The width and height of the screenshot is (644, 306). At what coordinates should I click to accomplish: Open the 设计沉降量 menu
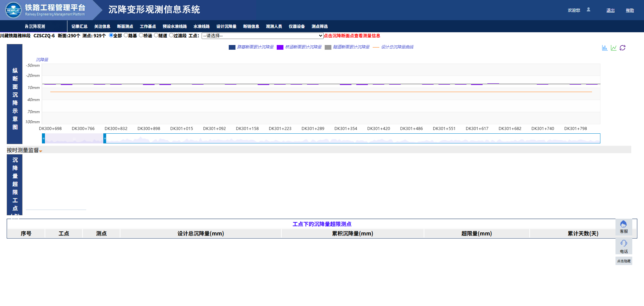[226, 26]
